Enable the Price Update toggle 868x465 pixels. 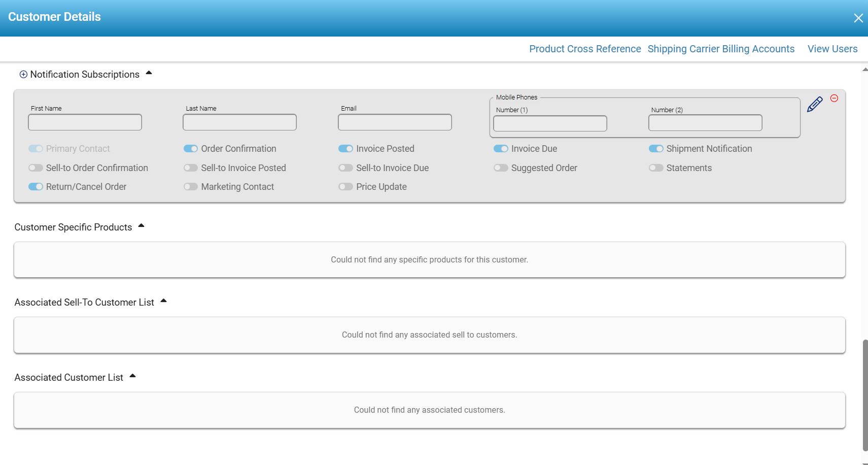pyautogui.click(x=345, y=187)
